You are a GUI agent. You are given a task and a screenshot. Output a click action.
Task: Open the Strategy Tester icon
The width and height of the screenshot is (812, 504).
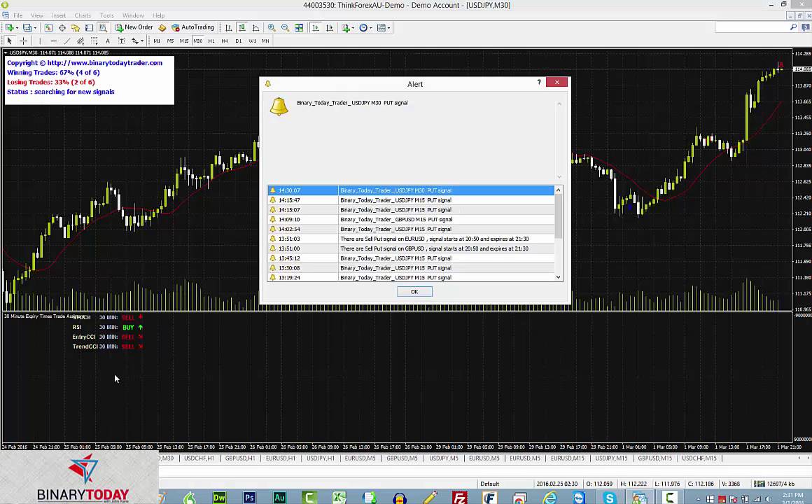(102, 27)
